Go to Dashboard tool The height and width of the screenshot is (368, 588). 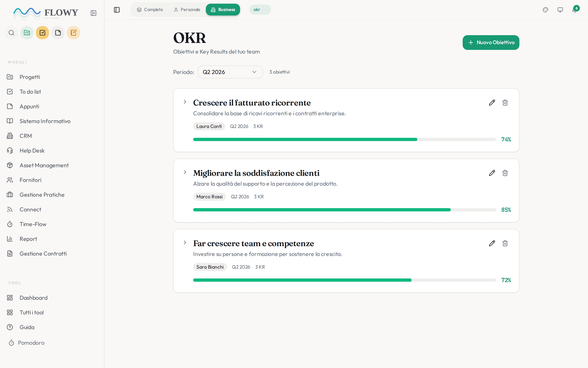click(52, 298)
